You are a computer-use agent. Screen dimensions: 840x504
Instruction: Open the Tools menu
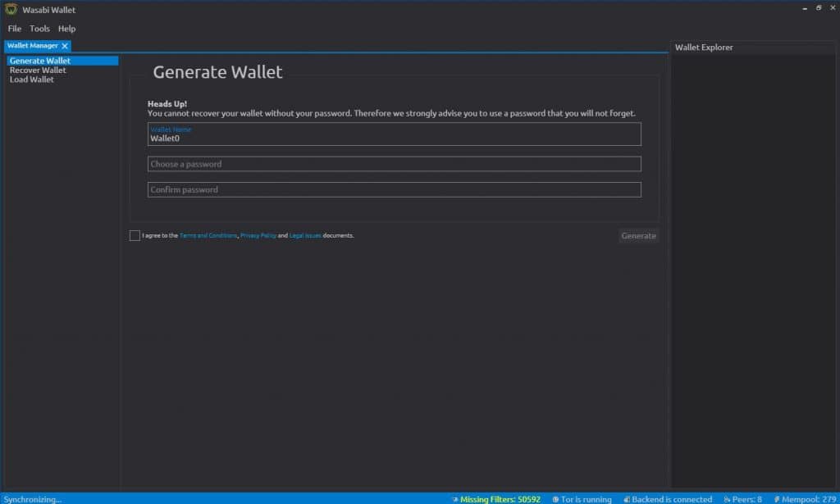(x=39, y=29)
